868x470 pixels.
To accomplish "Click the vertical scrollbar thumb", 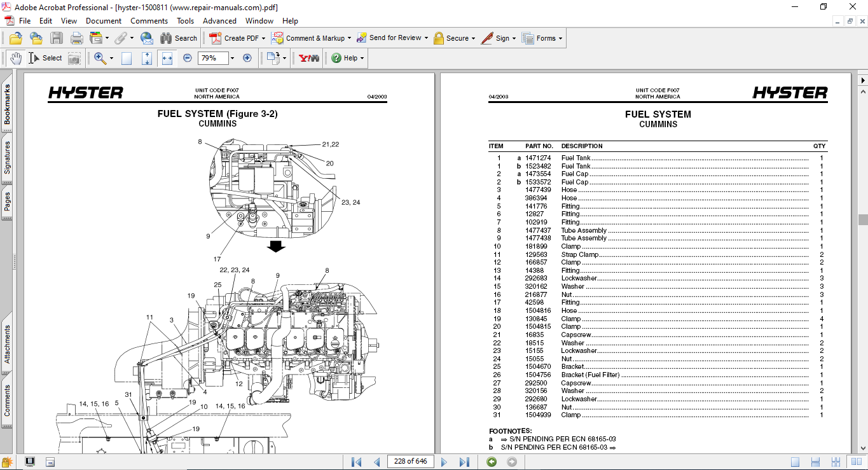I will (863, 220).
